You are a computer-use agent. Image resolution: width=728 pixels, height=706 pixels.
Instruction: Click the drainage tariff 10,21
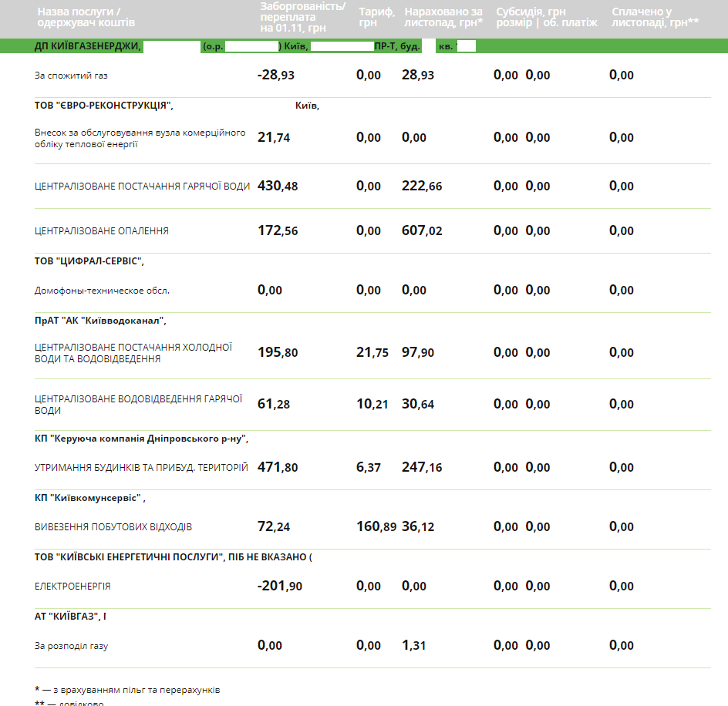pos(372,404)
